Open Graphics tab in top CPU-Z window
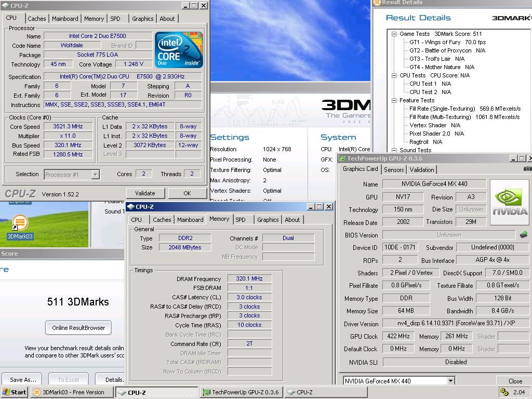The height and width of the screenshot is (399, 532). point(142,19)
